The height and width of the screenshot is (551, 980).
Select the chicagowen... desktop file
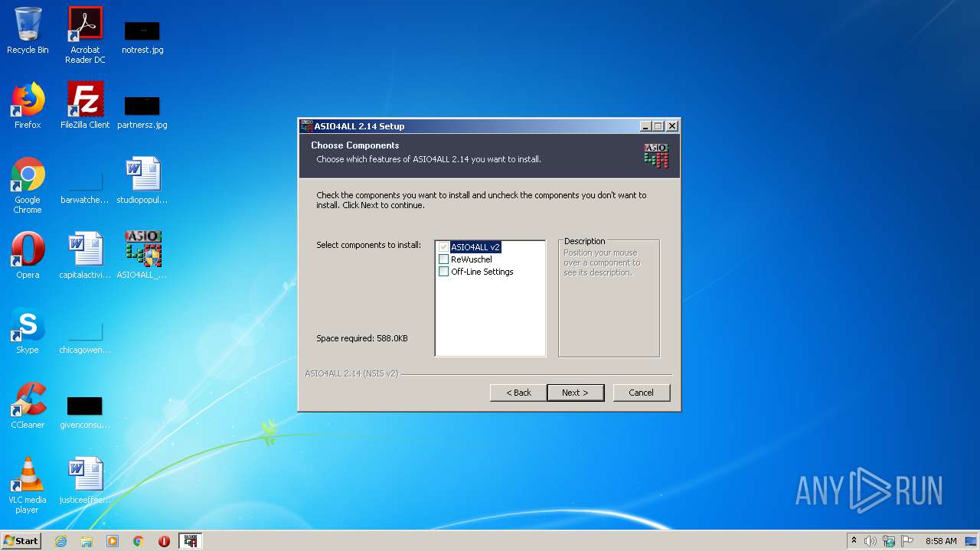[x=85, y=338]
